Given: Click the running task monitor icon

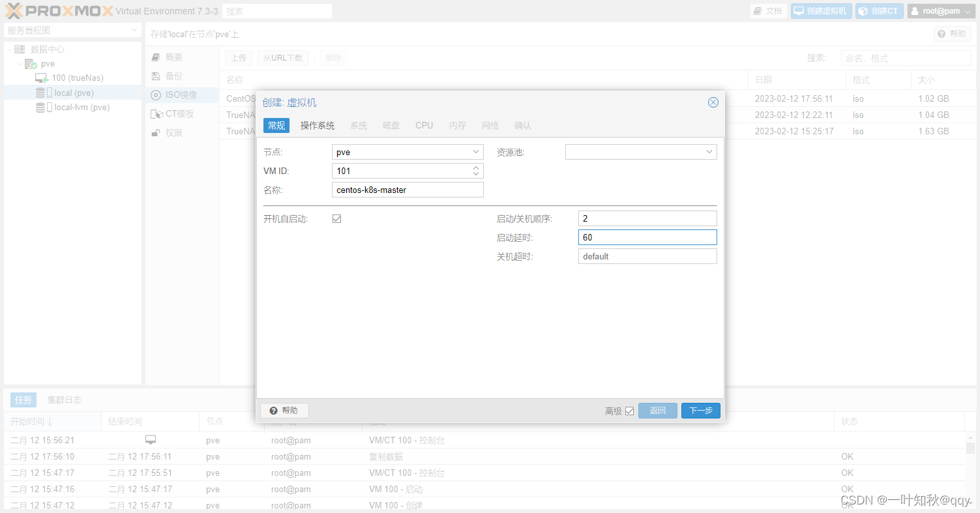Looking at the screenshot, I should (151, 440).
